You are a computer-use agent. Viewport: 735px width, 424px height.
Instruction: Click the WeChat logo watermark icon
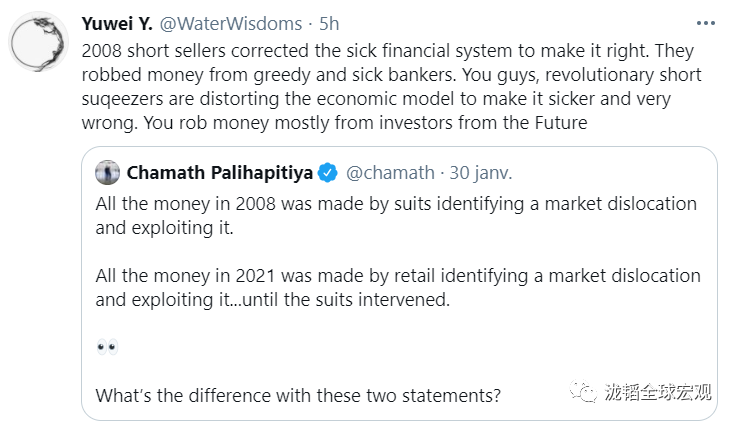[583, 391]
